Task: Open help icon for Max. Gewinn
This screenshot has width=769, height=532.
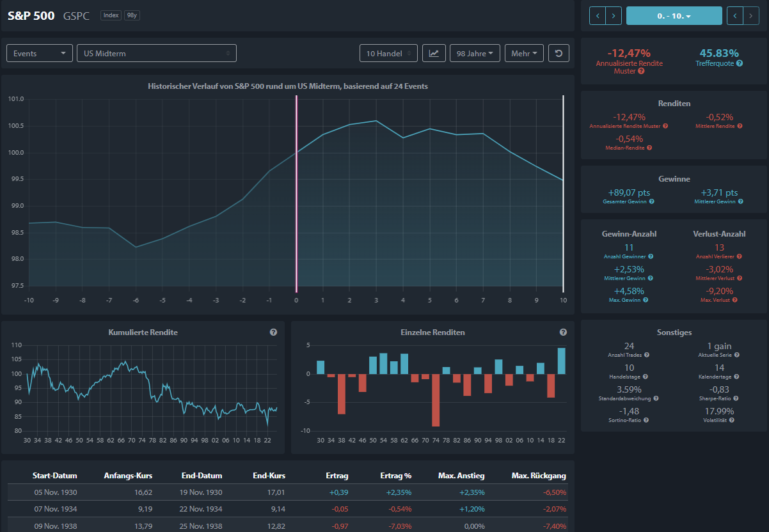Action: pos(647,300)
